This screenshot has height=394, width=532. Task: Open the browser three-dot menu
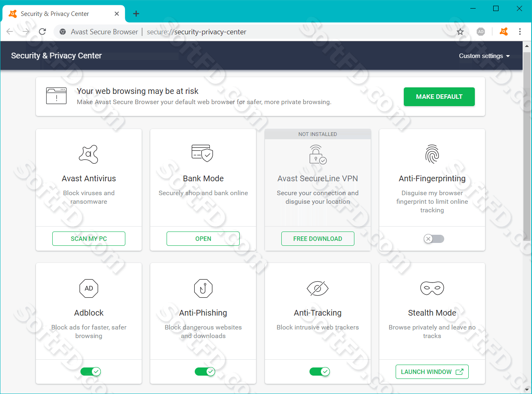(520, 32)
